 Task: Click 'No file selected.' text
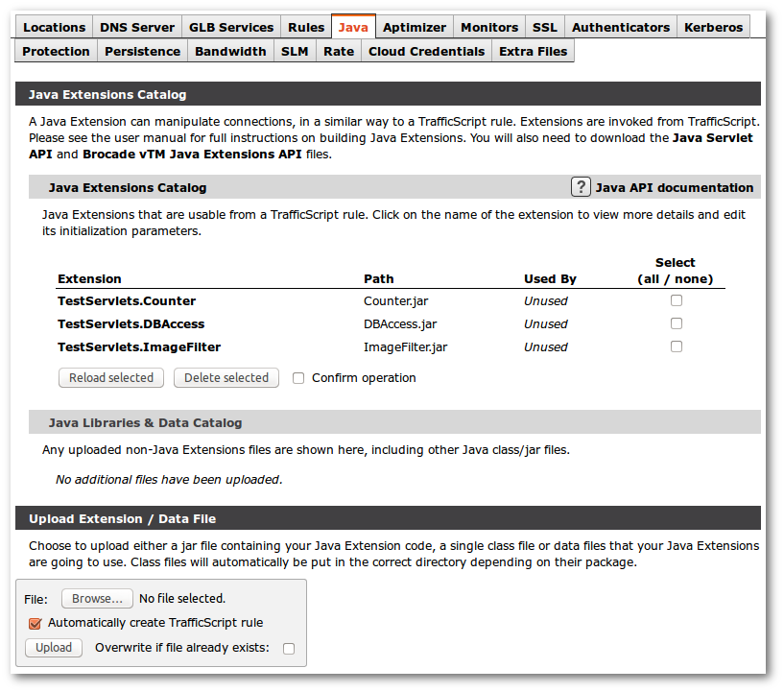182,599
